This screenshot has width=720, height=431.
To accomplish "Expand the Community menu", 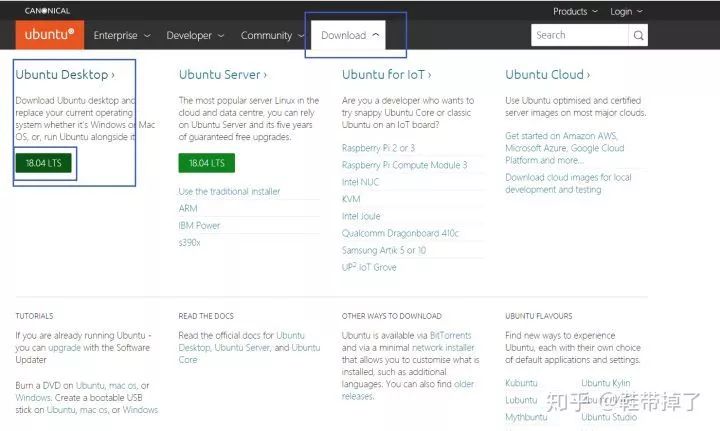I will point(272,35).
